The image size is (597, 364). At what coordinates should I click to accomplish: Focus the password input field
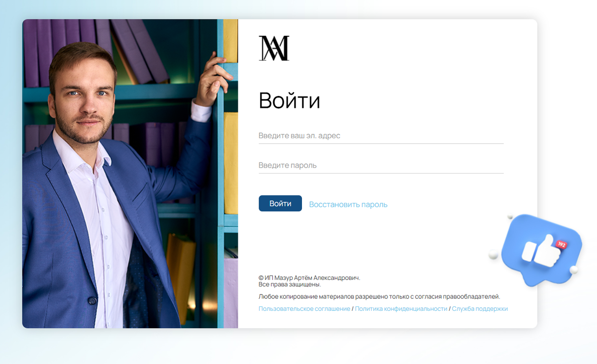pyautogui.click(x=381, y=165)
